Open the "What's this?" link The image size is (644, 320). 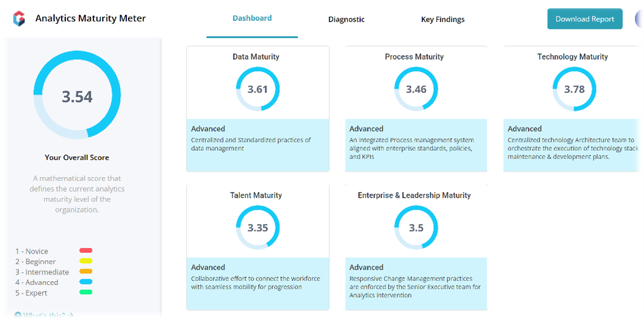(x=47, y=315)
